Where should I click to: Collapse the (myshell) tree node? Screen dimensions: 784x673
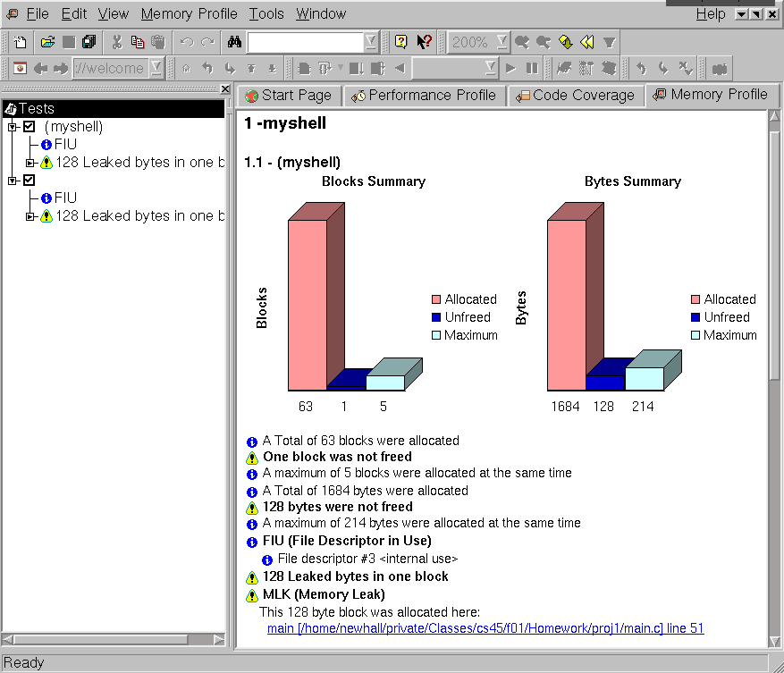tap(12, 127)
